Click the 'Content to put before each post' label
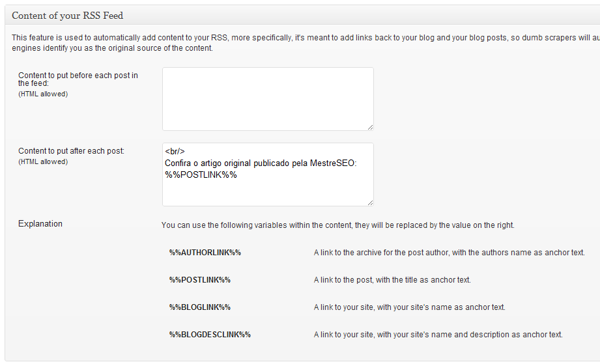The height and width of the screenshot is (364, 600). click(78, 79)
